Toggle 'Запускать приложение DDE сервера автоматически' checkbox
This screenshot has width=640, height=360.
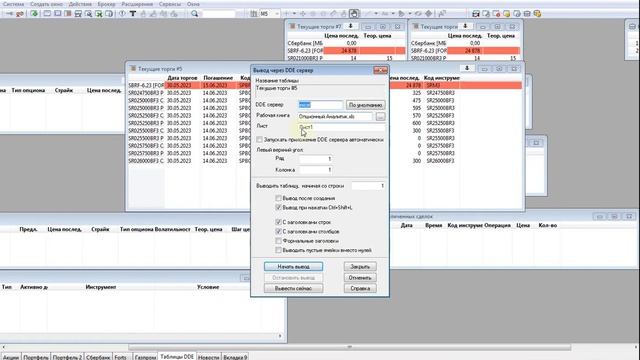coord(259,140)
